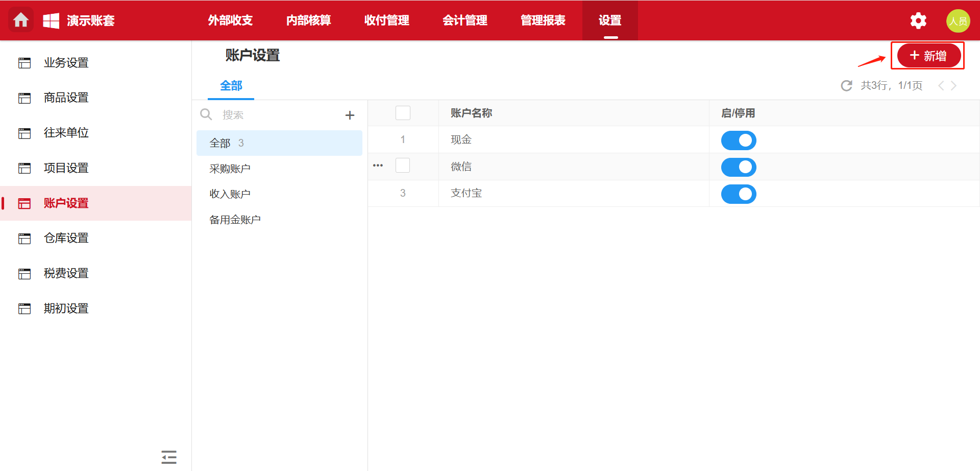Open 仓库设置 in the sidebar
The width and height of the screenshot is (980, 471).
pyautogui.click(x=66, y=238)
